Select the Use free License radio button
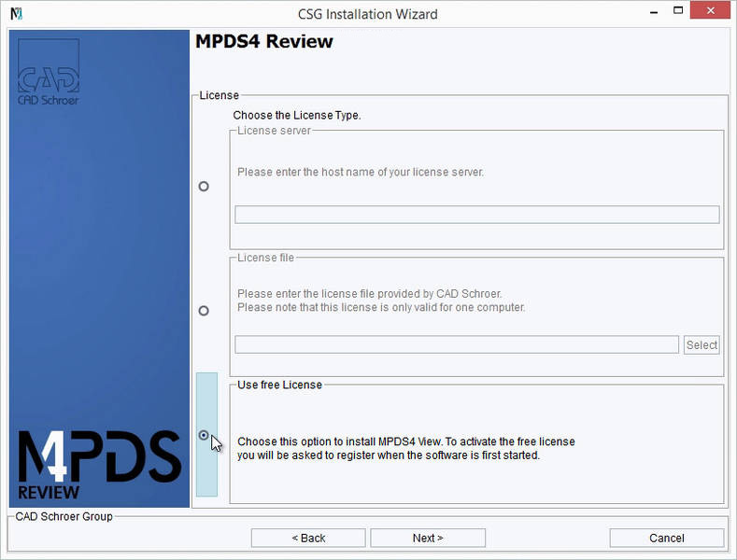The height and width of the screenshot is (560, 737). (x=204, y=435)
